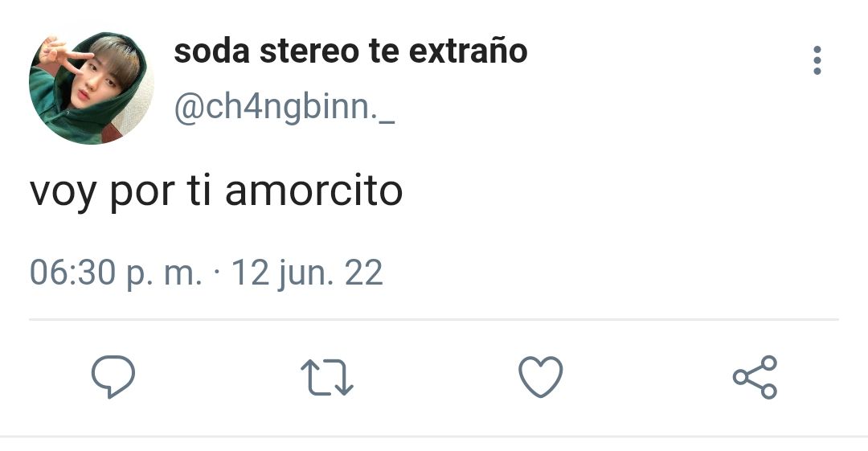
Task: Start a reply to @ch4ngbinn._
Action: [x=113, y=377]
